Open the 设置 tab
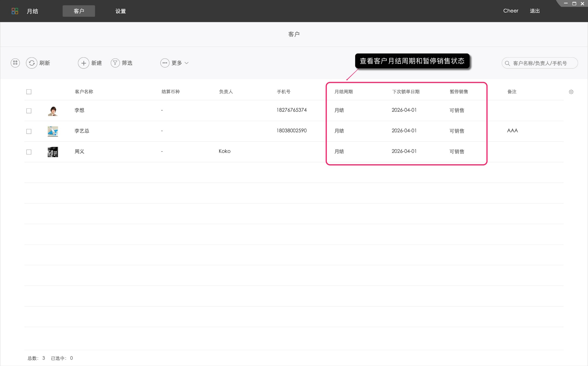Screen dimensions: 588x366 point(121,11)
